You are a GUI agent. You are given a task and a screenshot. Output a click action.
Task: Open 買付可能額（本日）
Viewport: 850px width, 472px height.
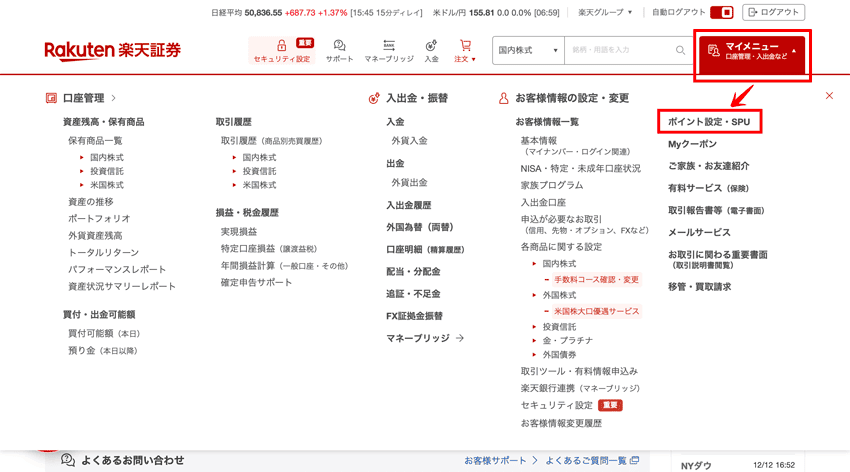coord(104,334)
